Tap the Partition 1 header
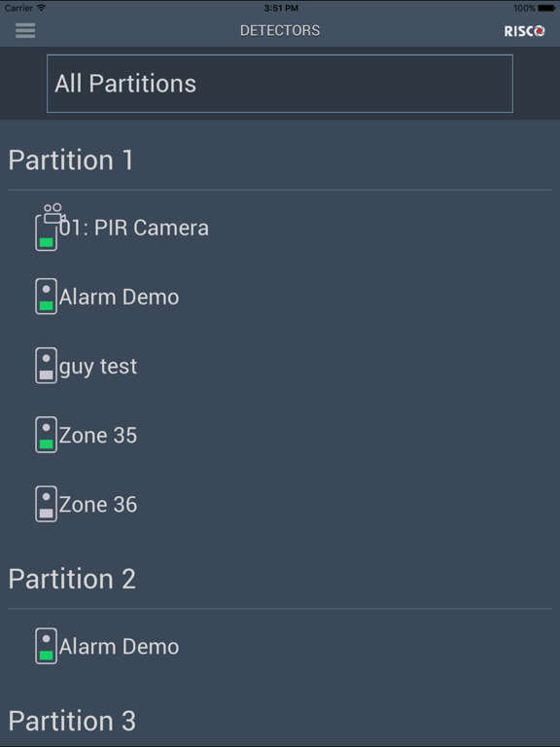 (71, 160)
